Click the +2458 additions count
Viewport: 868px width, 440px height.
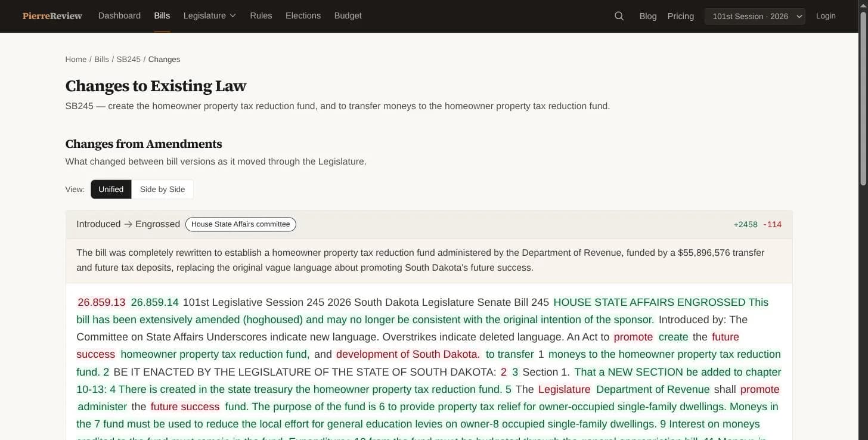click(745, 225)
